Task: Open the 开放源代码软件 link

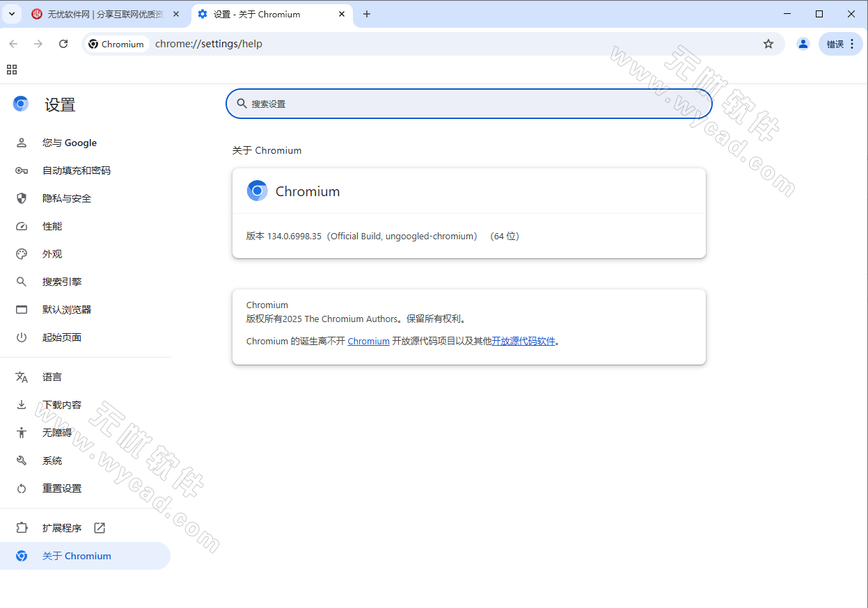Action: pos(523,341)
